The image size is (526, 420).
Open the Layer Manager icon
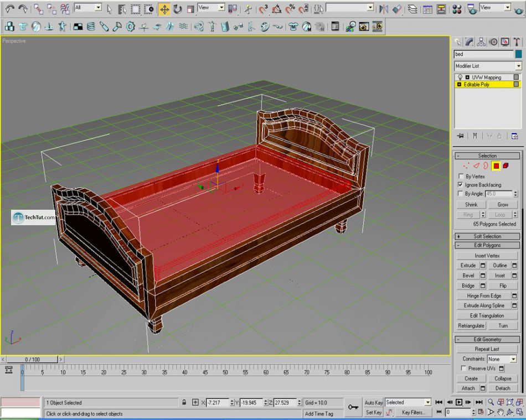tap(412, 9)
